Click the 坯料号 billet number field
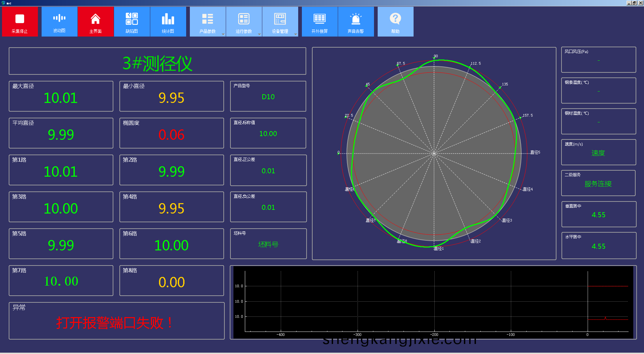Viewport: 644px width, 354px height. click(x=268, y=244)
